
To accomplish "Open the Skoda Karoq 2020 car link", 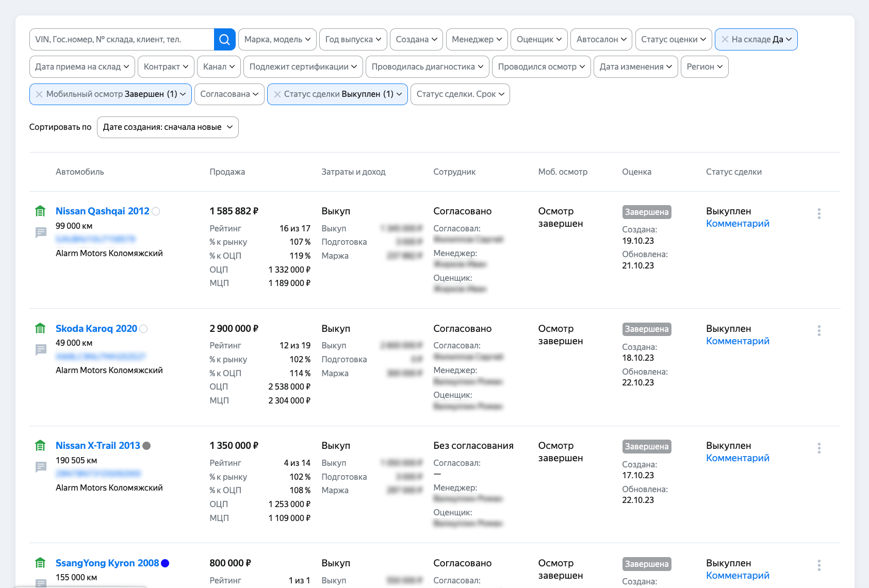I will pyautogui.click(x=96, y=329).
